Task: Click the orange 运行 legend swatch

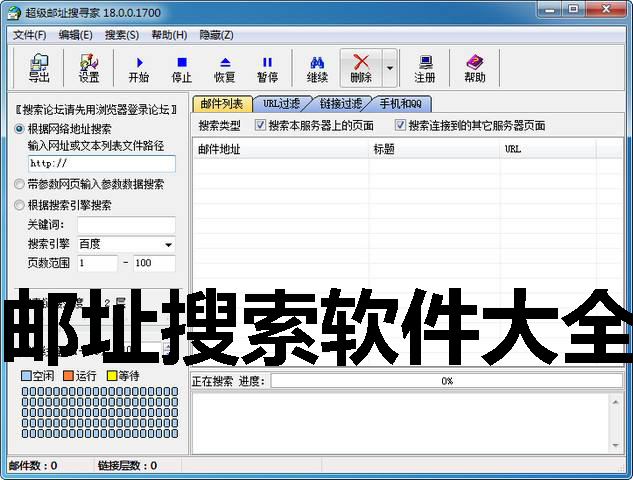Action: [68, 376]
